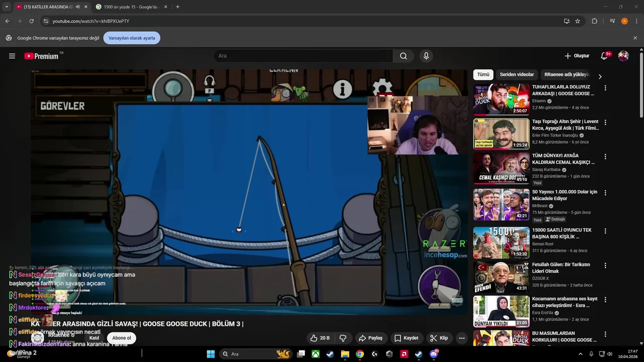Select the Tümü filter chip
This screenshot has height=362, width=644.
tap(483, 74)
